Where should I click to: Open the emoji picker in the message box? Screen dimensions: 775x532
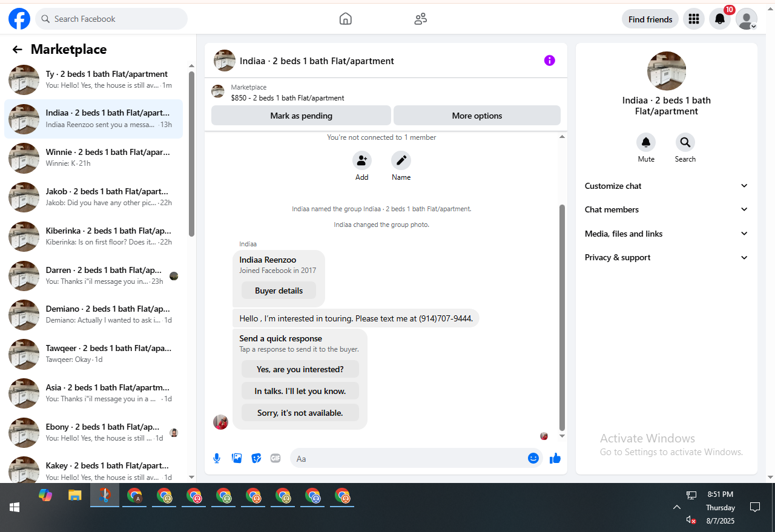point(533,458)
